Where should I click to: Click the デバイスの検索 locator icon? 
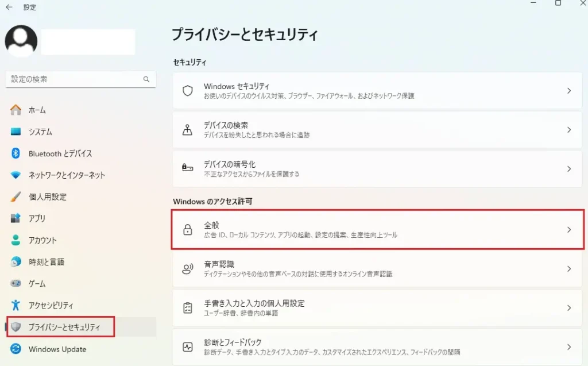pyautogui.click(x=188, y=129)
